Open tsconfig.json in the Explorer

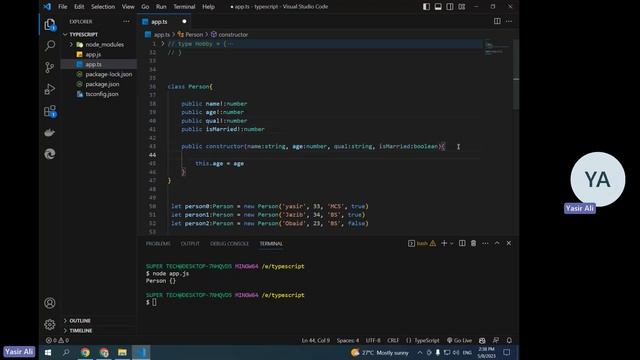coord(102,94)
